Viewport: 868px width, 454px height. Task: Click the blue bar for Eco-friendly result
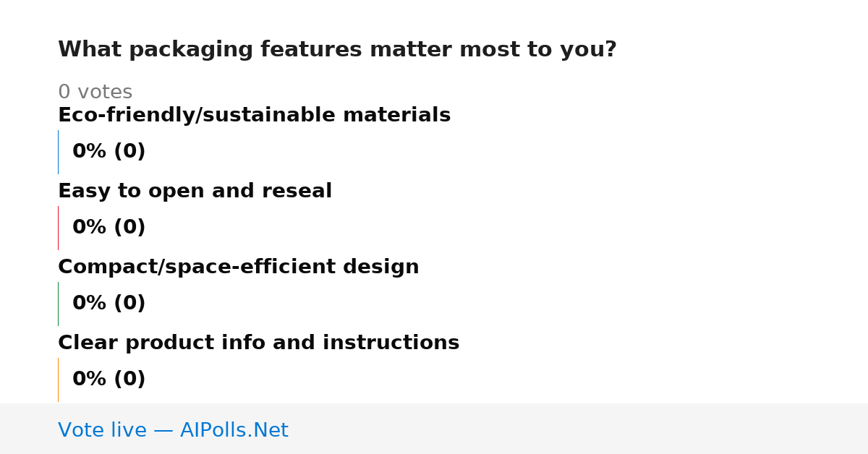pyautogui.click(x=58, y=152)
